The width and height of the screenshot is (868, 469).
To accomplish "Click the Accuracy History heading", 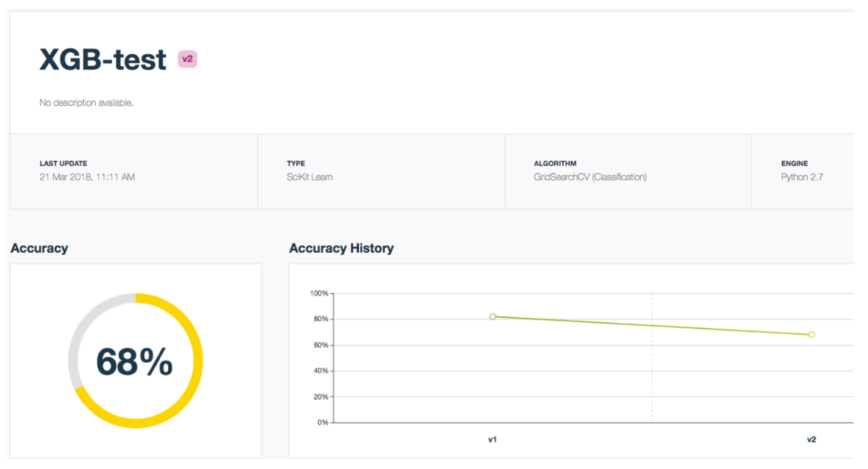I will pos(341,248).
